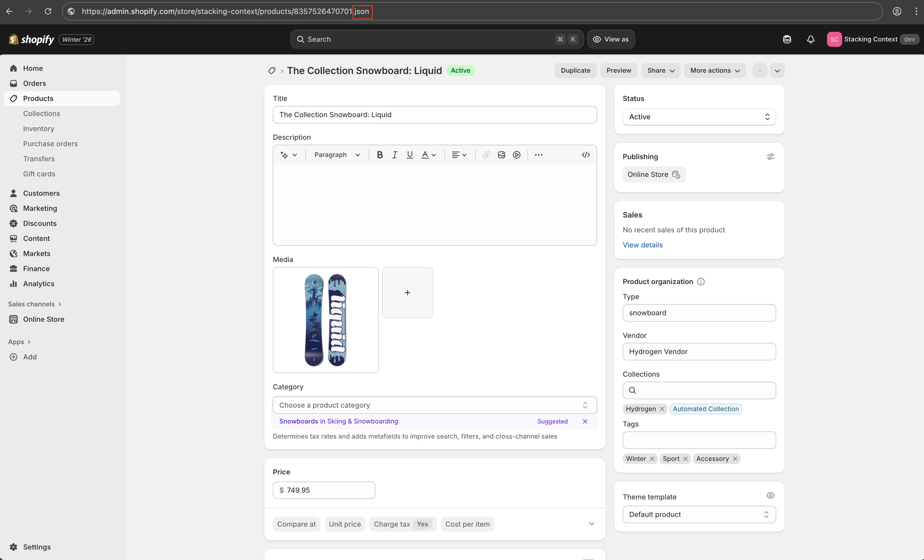The image size is (924, 560).
Task: Add new media with the plus tile
Action: point(407,292)
